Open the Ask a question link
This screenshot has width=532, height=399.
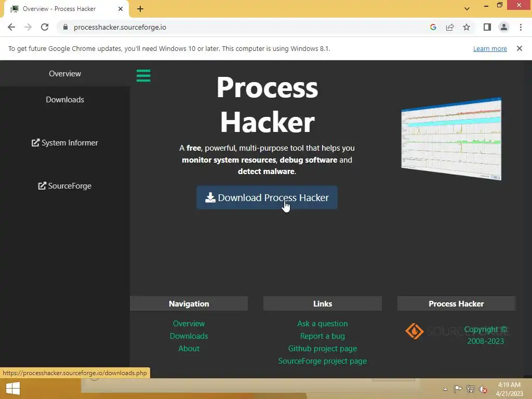tap(322, 323)
